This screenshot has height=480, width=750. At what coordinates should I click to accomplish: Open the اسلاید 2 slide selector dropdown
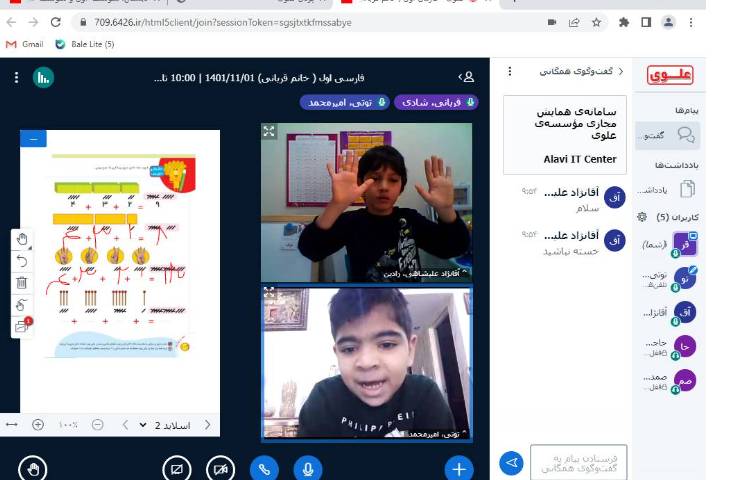pyautogui.click(x=165, y=425)
